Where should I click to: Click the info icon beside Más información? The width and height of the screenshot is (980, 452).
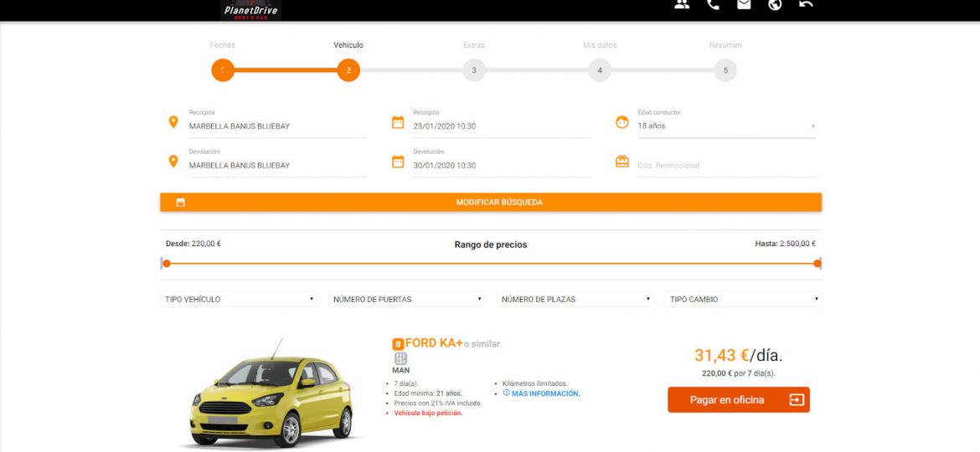click(x=506, y=393)
